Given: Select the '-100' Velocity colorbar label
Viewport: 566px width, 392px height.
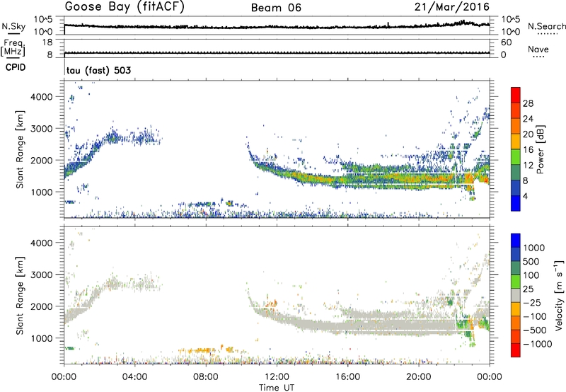Looking at the screenshot, I should click(x=535, y=316).
